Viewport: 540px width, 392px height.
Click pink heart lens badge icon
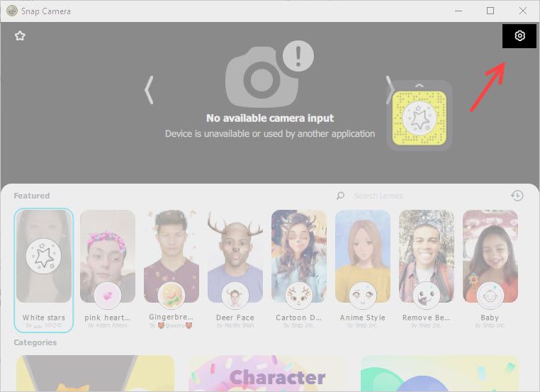(x=108, y=296)
